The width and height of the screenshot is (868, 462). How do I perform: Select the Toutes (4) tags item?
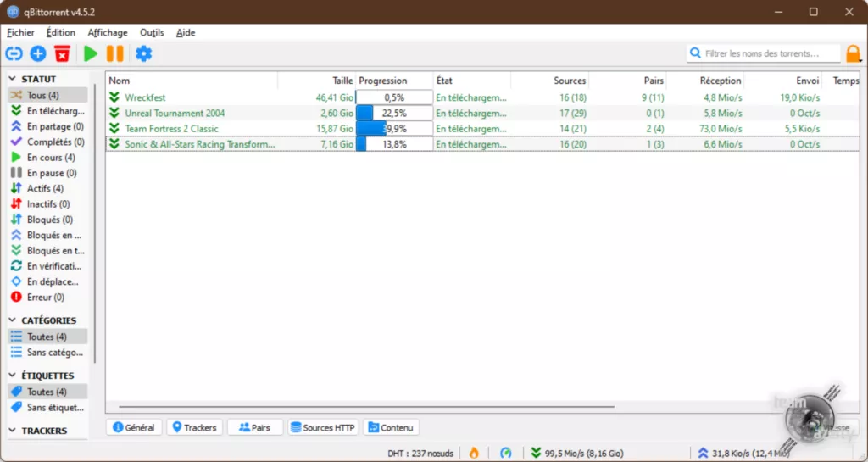pyautogui.click(x=47, y=391)
